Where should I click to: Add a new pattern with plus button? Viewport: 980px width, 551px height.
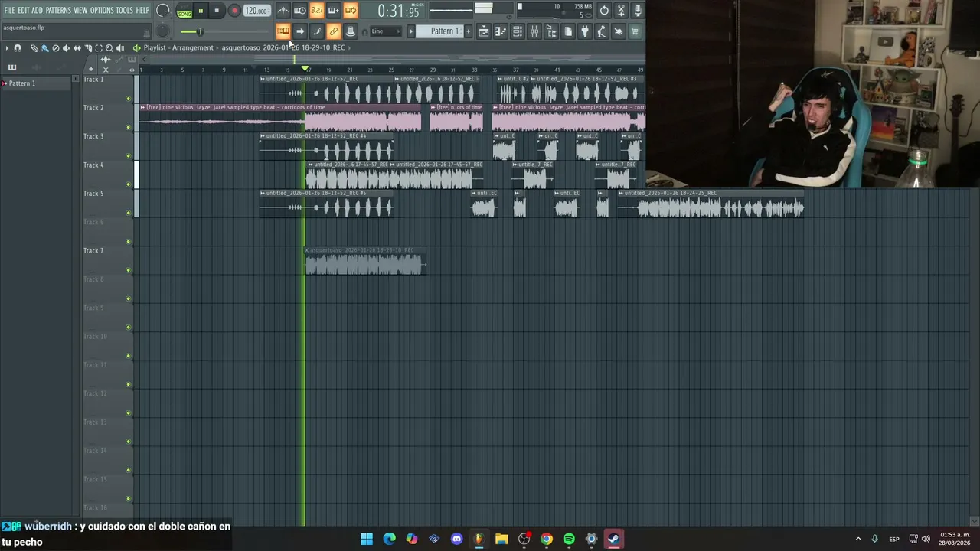[x=469, y=31]
